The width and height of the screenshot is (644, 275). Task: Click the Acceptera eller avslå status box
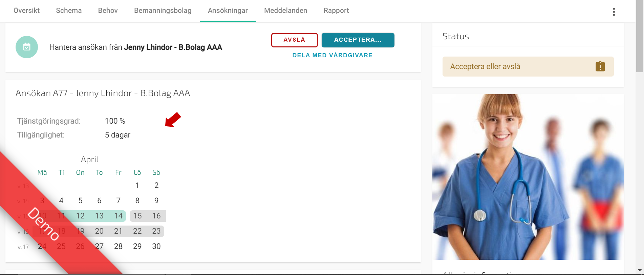[528, 66]
